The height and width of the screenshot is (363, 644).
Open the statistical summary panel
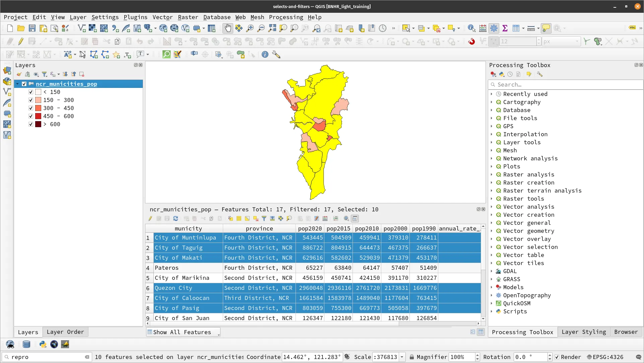click(x=505, y=28)
